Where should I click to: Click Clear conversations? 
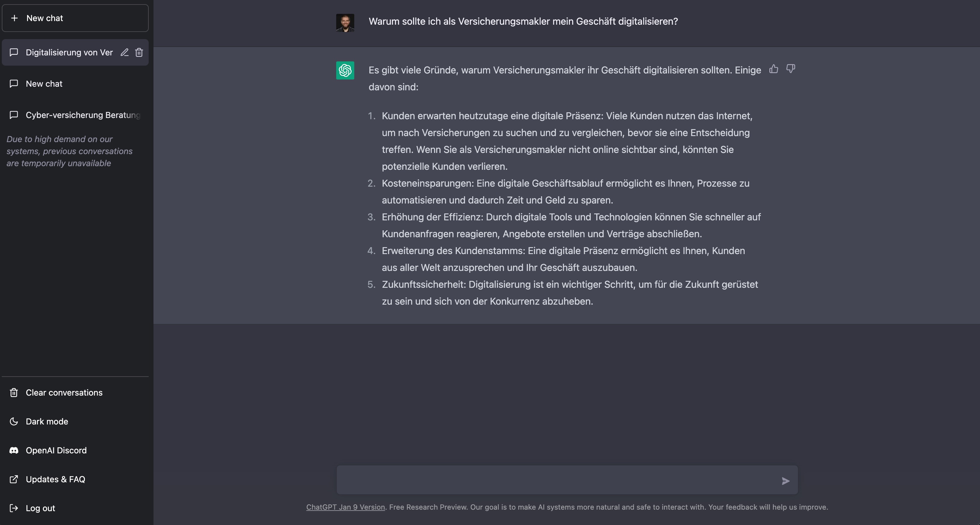click(75, 393)
